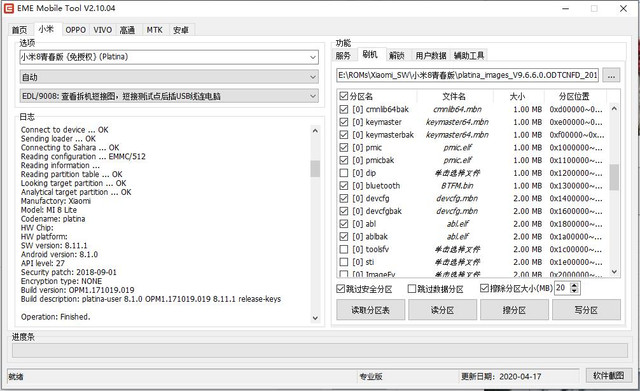Click 单击选择文件 in the toolsfv row
Image resolution: width=640 pixels, height=391 pixels.
pos(457,249)
